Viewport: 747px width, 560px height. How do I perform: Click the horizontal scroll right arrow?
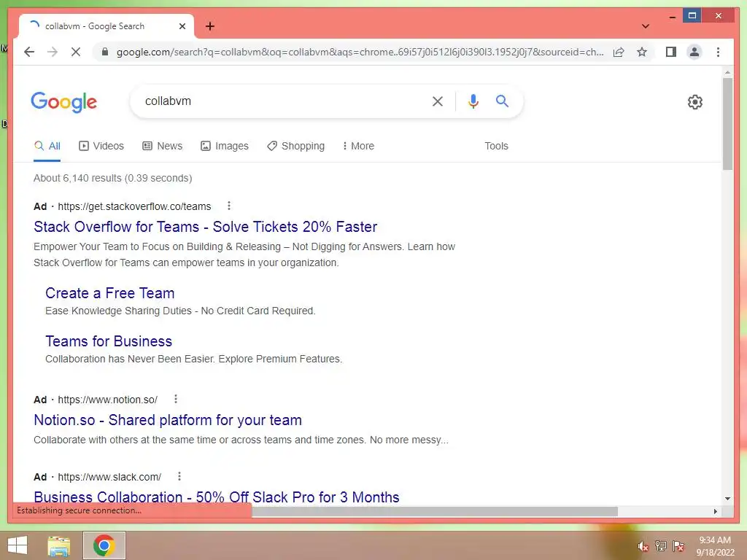point(715,511)
